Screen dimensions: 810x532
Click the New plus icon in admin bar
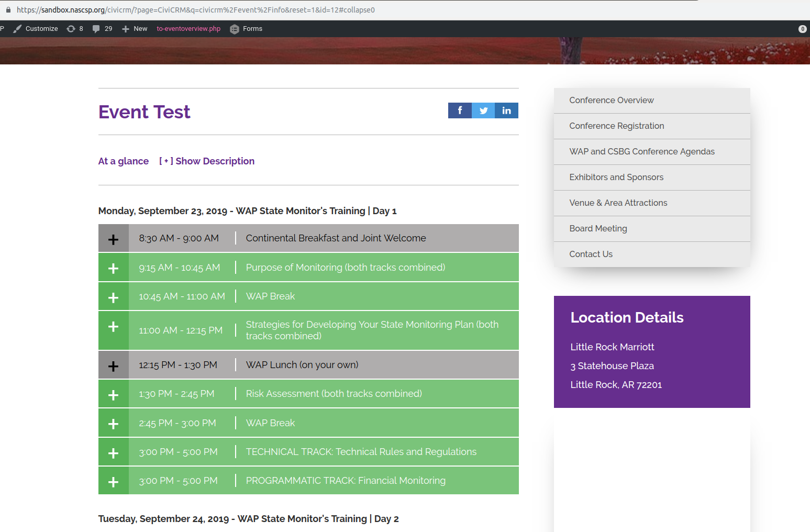pyautogui.click(x=126, y=29)
